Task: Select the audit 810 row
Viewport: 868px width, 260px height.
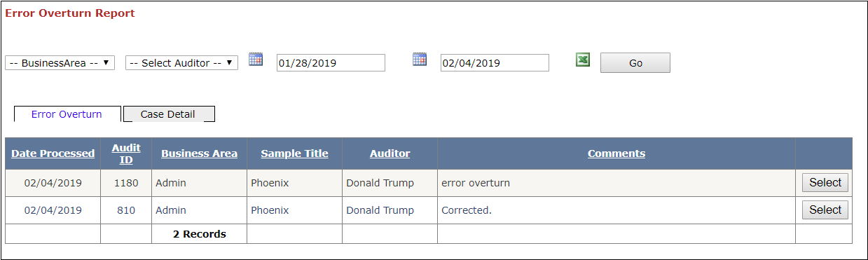Action: coord(825,210)
